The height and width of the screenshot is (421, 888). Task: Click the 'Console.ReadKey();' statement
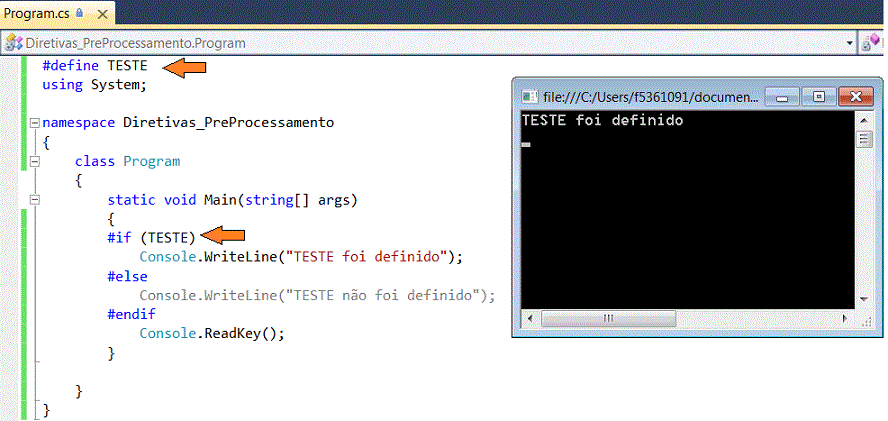[212, 333]
